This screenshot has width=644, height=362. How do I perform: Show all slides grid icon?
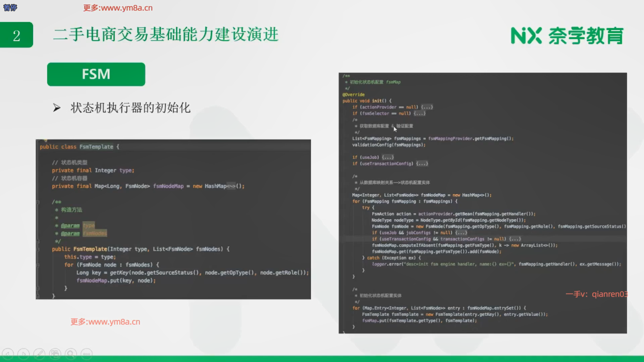pos(55,354)
